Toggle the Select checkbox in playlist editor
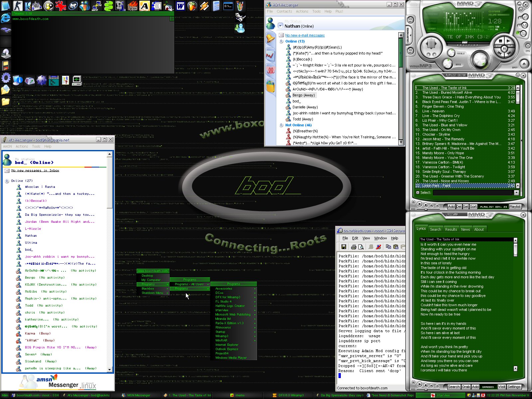The image size is (532, 399). [x=418, y=193]
